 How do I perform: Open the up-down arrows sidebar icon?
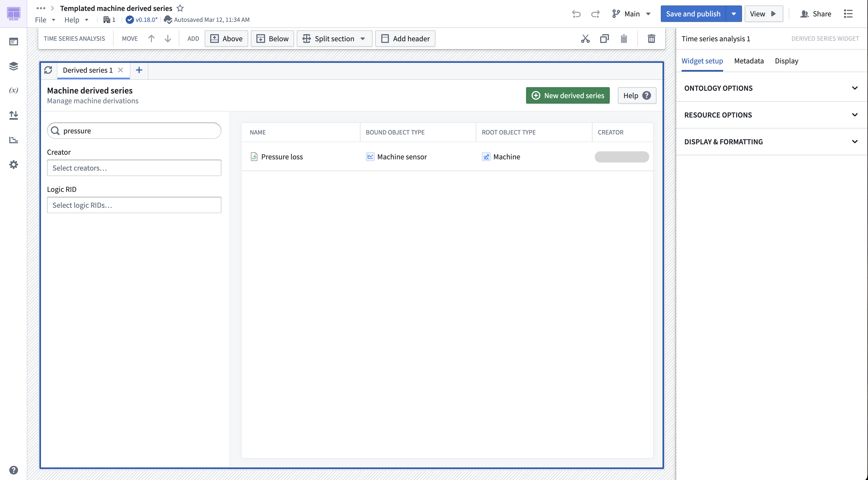click(13, 115)
